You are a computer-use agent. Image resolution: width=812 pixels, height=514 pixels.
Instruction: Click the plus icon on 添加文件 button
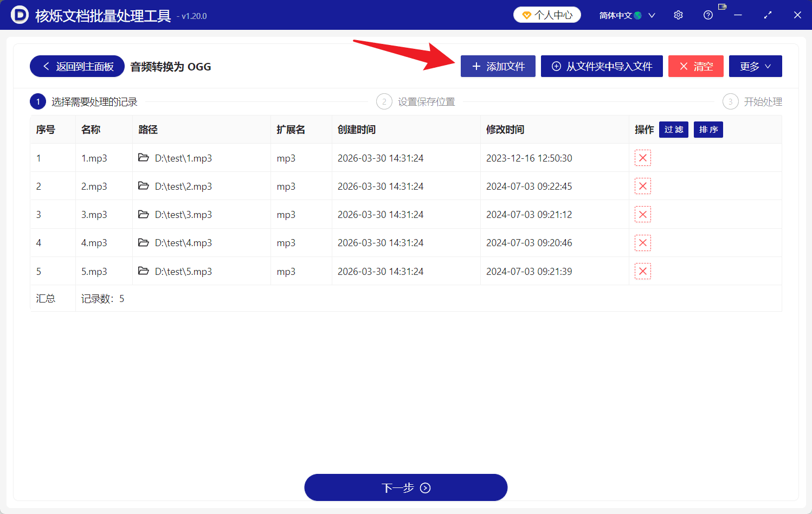[x=476, y=66]
